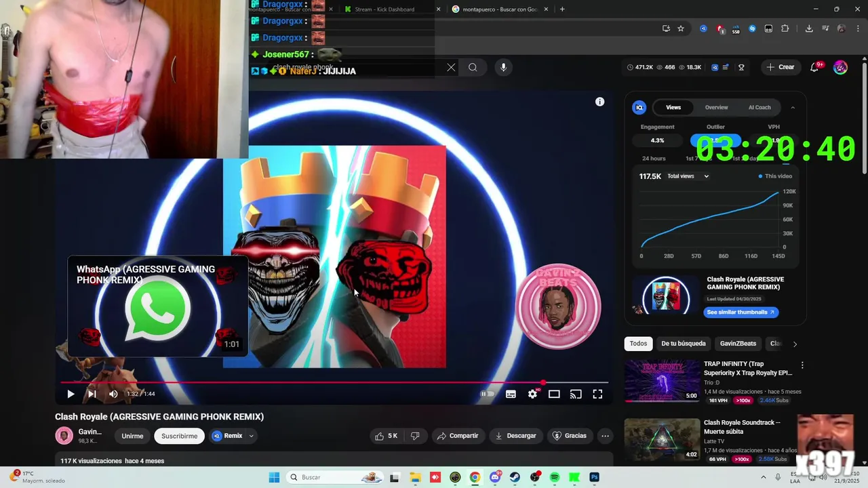
Task: Open the vidIQ trophy icon
Action: coord(741,67)
